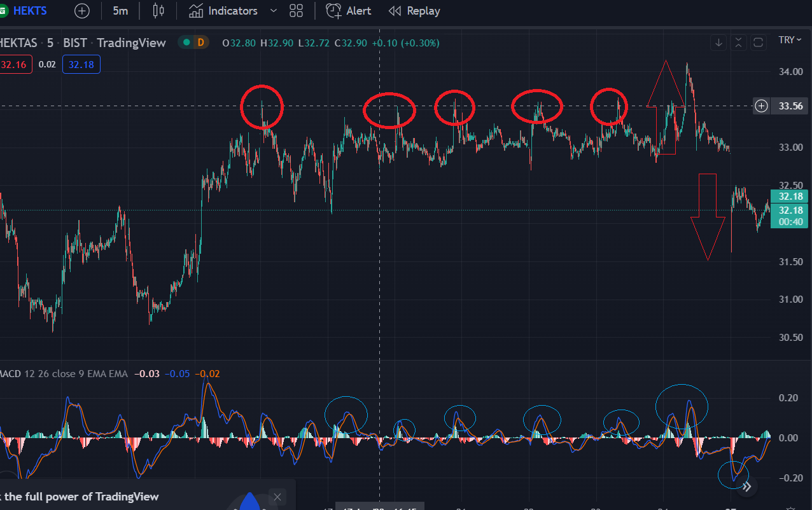Click the HEKTAS · 5 · BIST chart title

(83, 43)
